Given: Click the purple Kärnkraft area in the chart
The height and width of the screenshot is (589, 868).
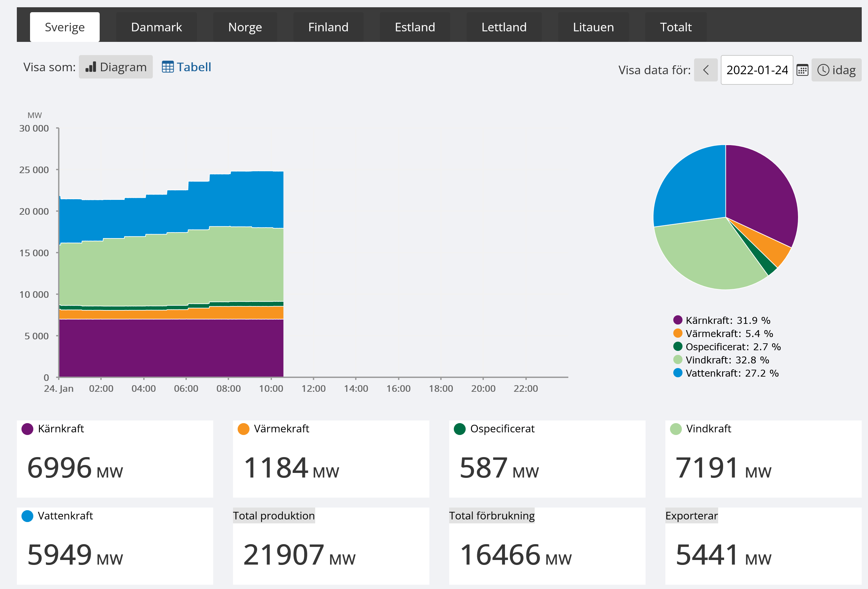Looking at the screenshot, I should tap(171, 348).
